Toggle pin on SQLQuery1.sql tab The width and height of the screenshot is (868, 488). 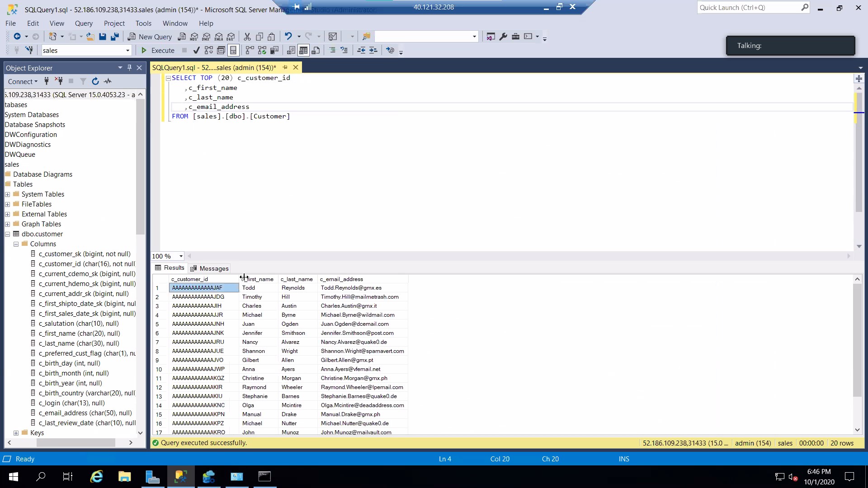285,67
